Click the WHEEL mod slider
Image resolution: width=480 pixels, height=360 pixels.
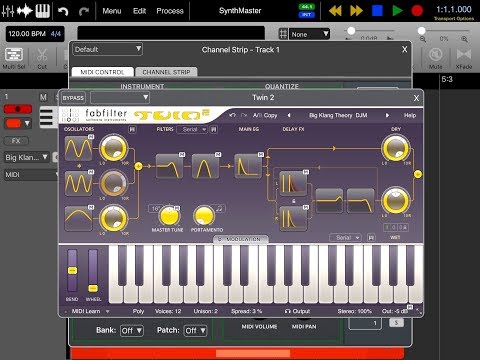coord(93,270)
